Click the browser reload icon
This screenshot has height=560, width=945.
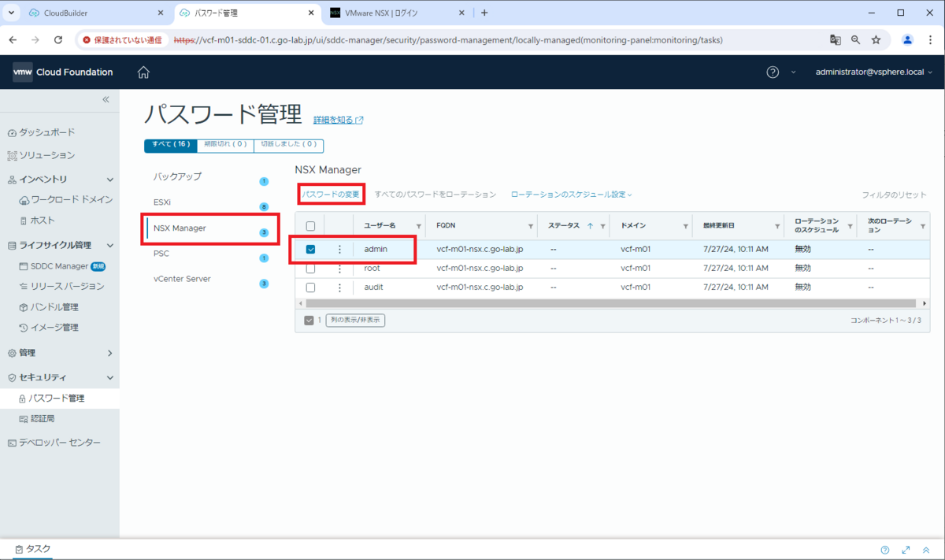click(x=57, y=39)
